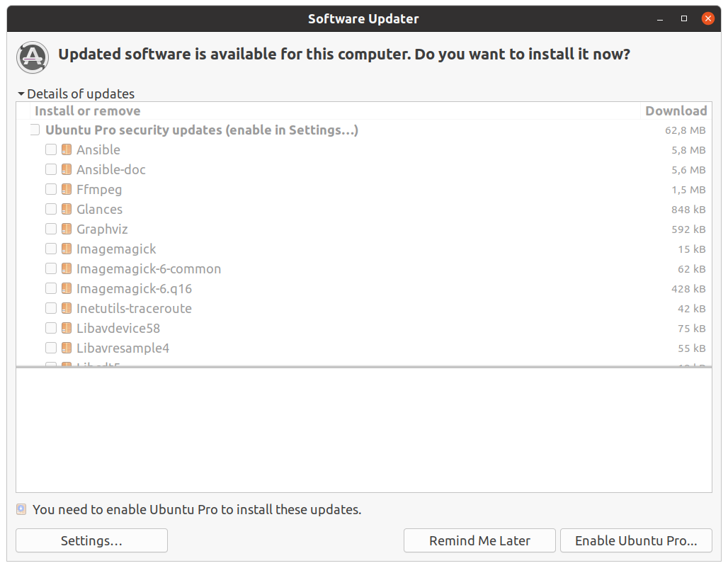Select the Ffmpeg package name
The image size is (728, 568).
(99, 190)
